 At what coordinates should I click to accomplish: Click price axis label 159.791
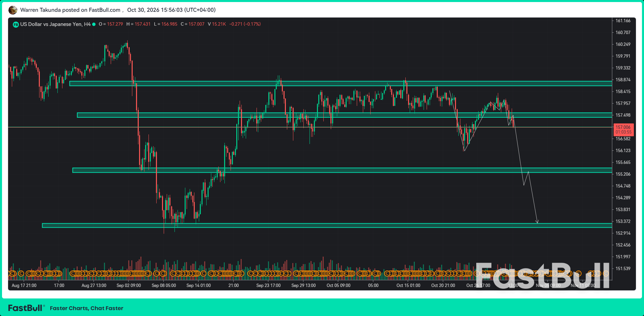coord(623,56)
